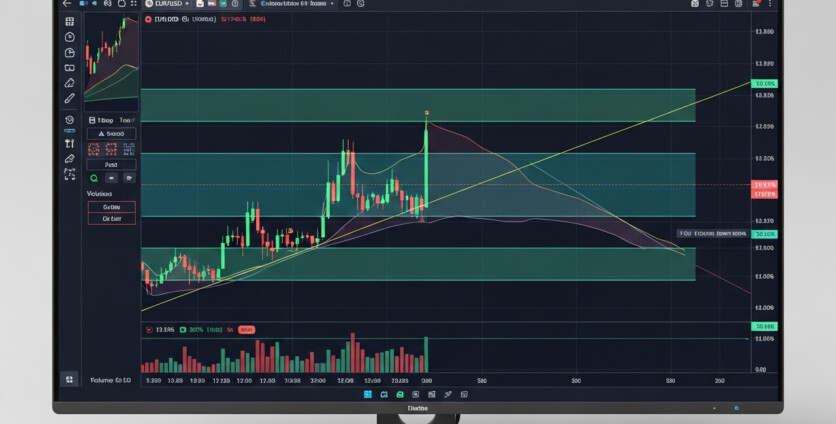Image resolution: width=836 pixels, height=424 pixels.
Task: Click the green icon in bottom toolbar
Action: pos(400,394)
